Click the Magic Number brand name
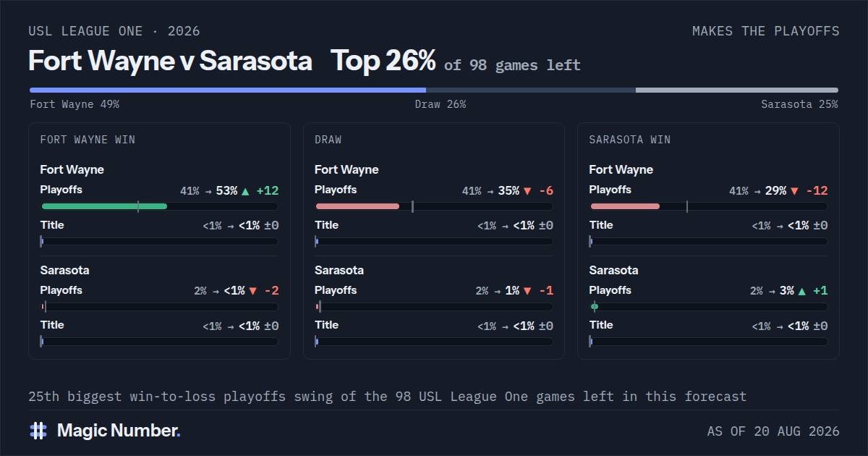The width and height of the screenshot is (868, 456). tap(119, 431)
